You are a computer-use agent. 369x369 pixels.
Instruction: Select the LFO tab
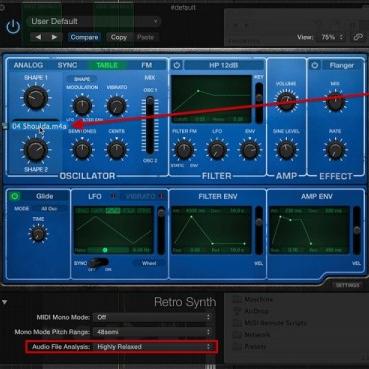point(95,196)
